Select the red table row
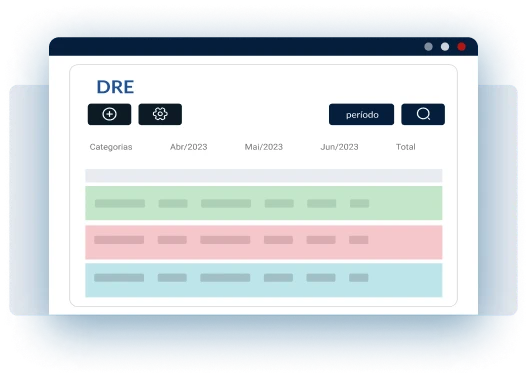Viewport: 530px width, 378px height. pyautogui.click(x=264, y=242)
